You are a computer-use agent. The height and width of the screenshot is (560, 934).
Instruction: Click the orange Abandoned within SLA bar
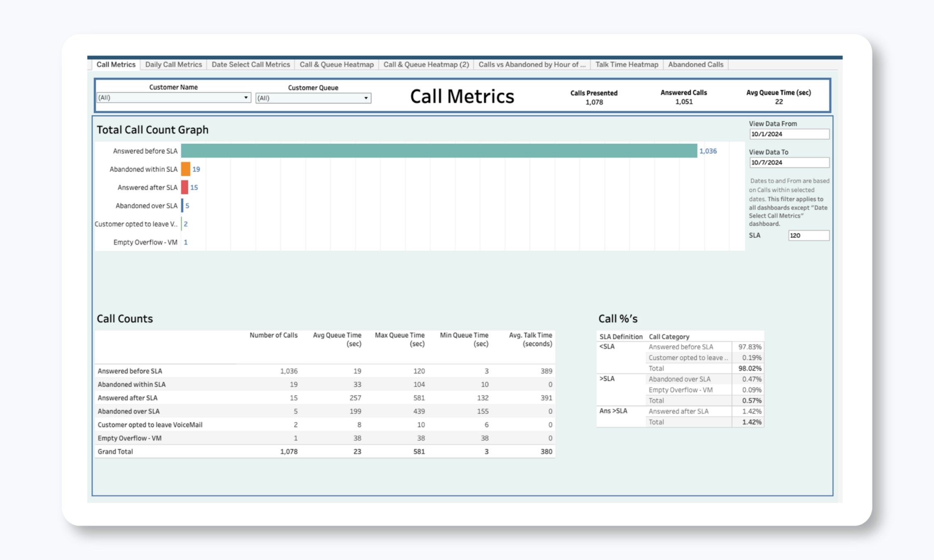(x=185, y=169)
